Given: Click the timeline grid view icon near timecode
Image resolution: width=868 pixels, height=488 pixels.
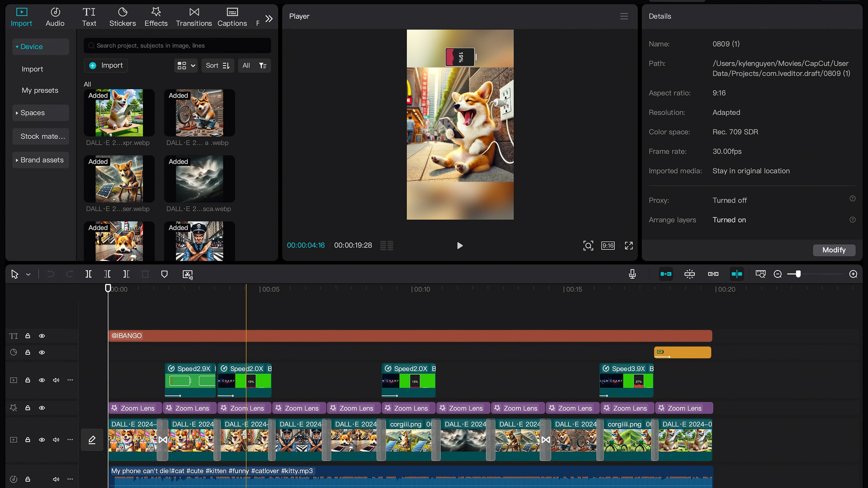Looking at the screenshot, I should pyautogui.click(x=387, y=246).
